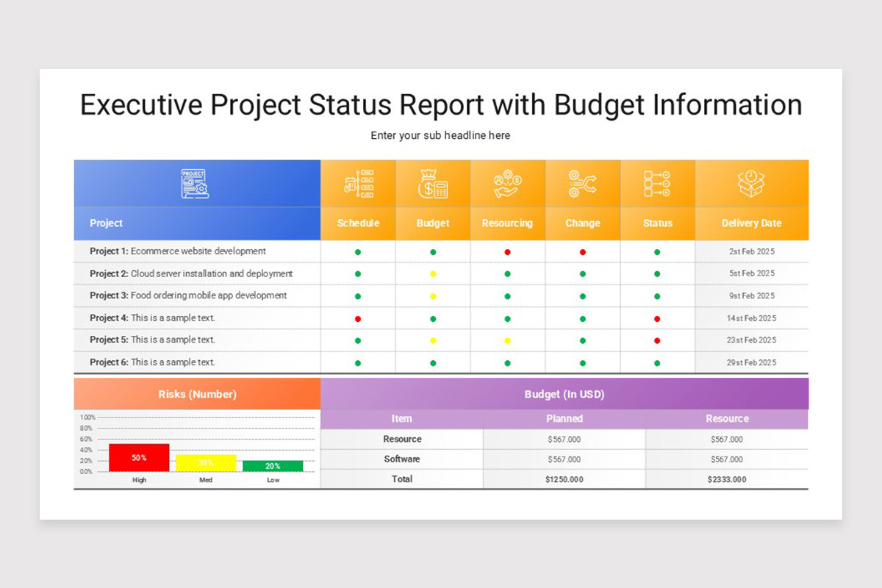
Task: Select Project 3 delivery date cell
Action: click(x=752, y=295)
